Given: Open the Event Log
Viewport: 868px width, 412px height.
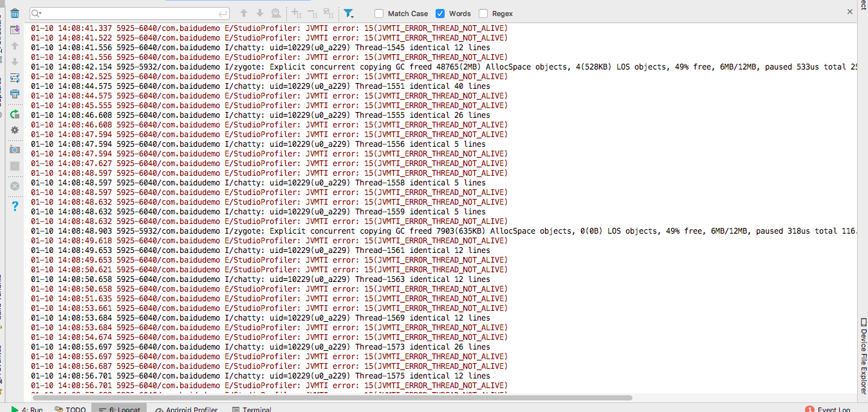Looking at the screenshot, I should (832, 408).
